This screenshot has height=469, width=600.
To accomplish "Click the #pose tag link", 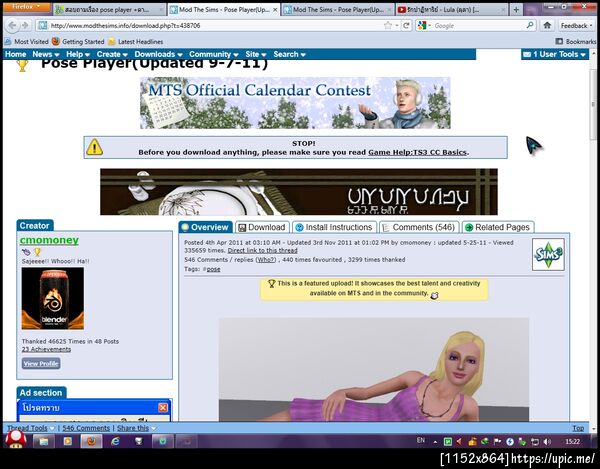I will tap(212, 269).
